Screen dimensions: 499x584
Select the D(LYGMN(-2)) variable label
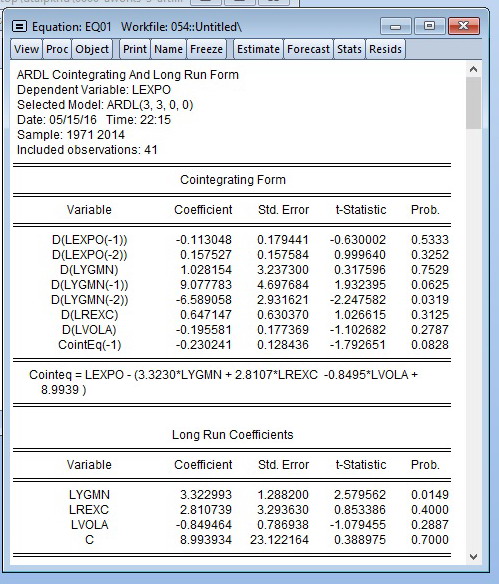(89, 300)
